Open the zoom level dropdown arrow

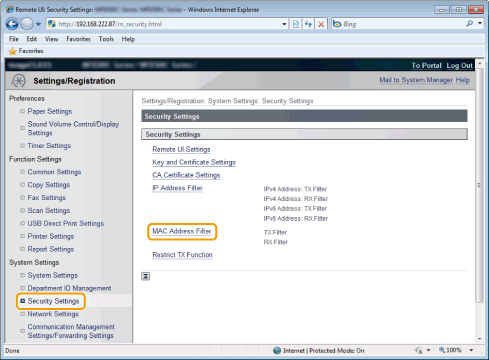pos(471,350)
